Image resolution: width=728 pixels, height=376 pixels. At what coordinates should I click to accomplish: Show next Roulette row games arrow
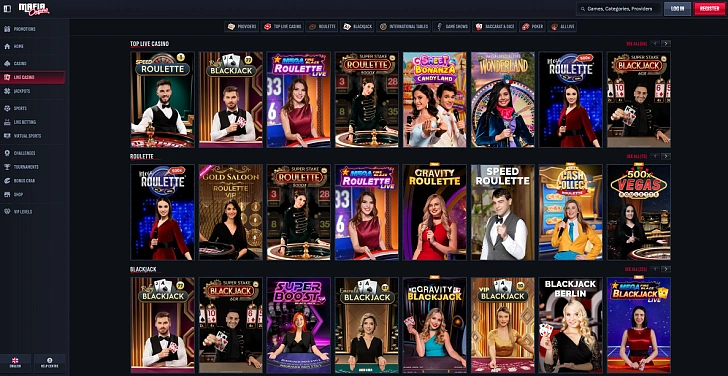[x=666, y=156]
